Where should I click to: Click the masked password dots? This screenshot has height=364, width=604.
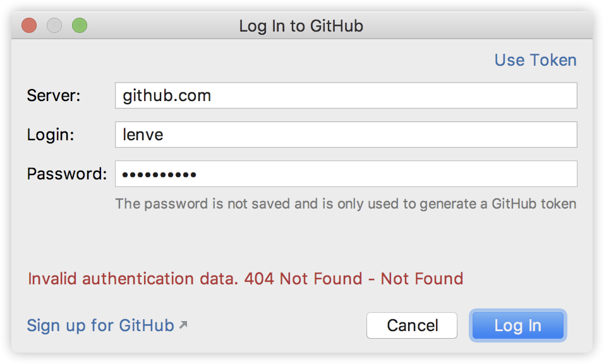159,174
